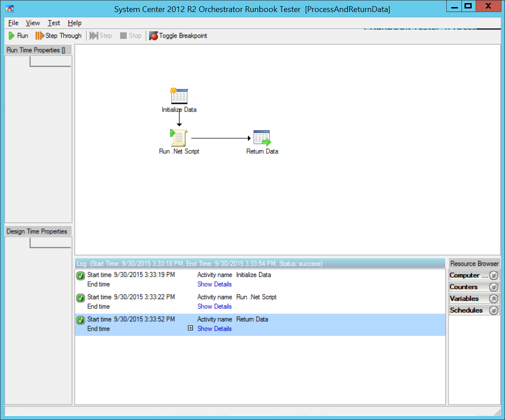Maximize the Runbook Tester window
The height and width of the screenshot is (420, 505).
[468, 6]
